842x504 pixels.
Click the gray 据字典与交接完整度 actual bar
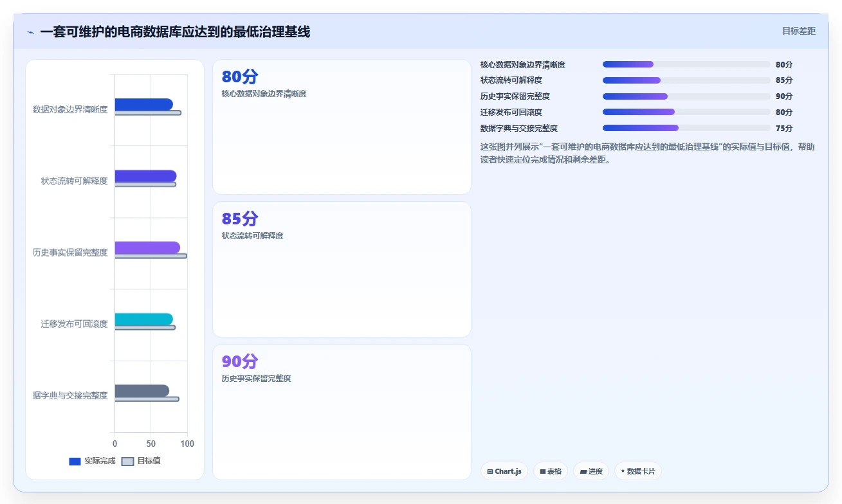tap(142, 391)
